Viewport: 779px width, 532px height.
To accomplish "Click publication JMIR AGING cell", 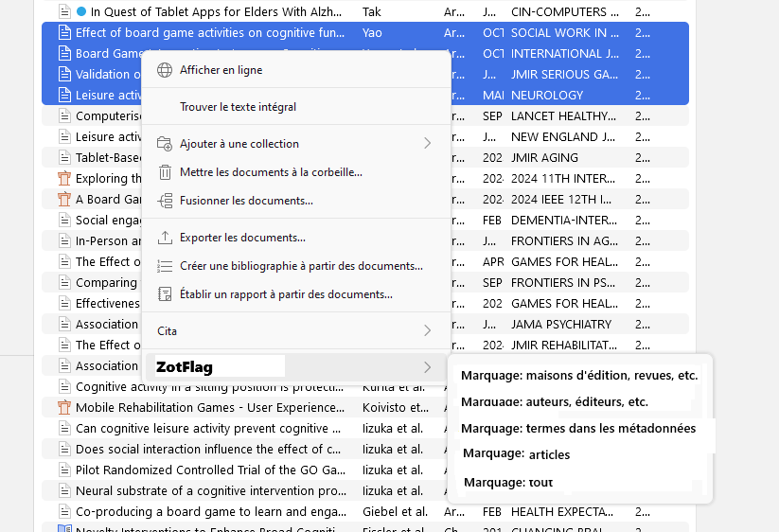I will pyautogui.click(x=544, y=157).
